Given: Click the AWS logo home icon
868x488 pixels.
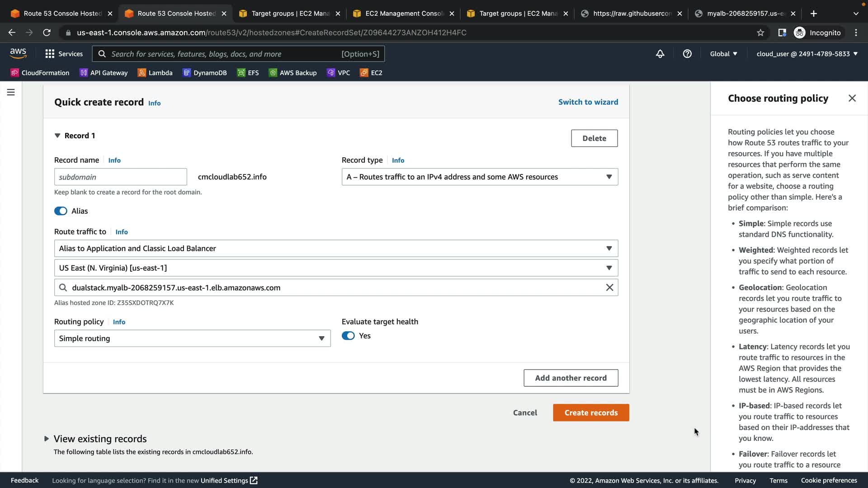Looking at the screenshot, I should (x=18, y=53).
